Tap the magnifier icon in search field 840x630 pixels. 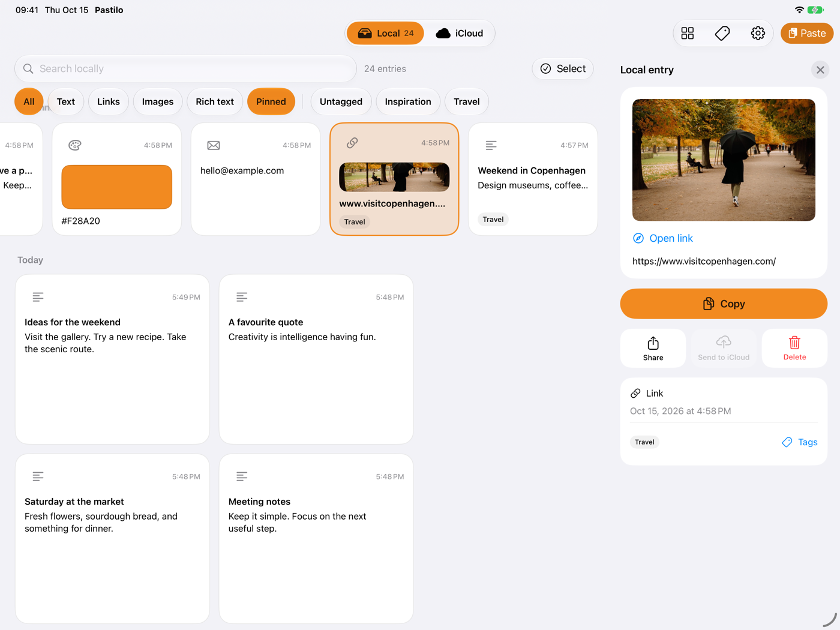28,69
